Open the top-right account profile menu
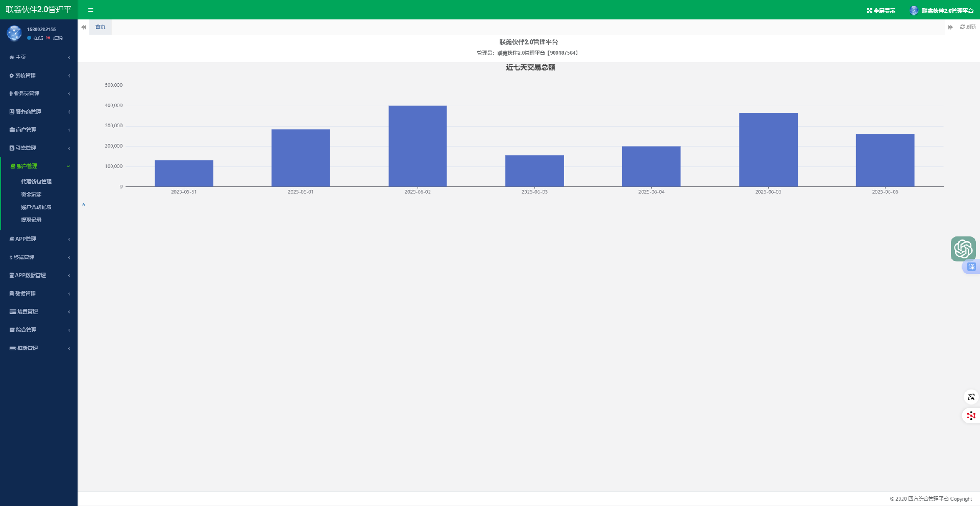 [x=942, y=10]
